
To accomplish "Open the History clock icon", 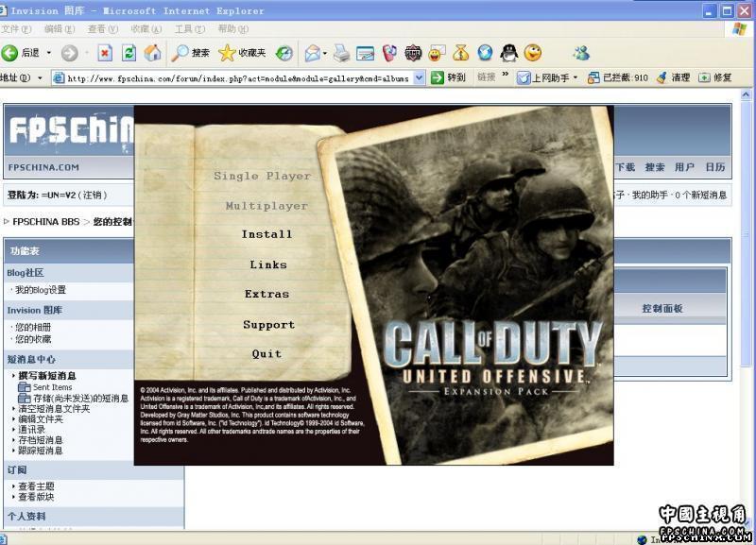I will tap(284, 53).
